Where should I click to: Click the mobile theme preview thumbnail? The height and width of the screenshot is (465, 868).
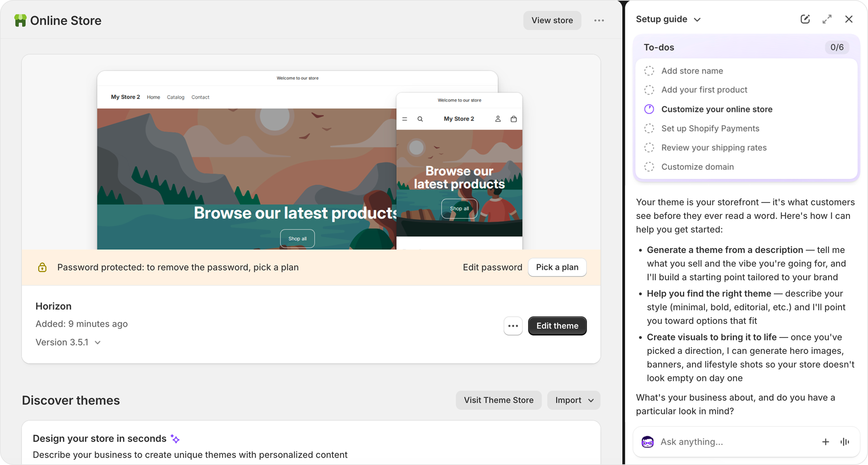coord(459,170)
